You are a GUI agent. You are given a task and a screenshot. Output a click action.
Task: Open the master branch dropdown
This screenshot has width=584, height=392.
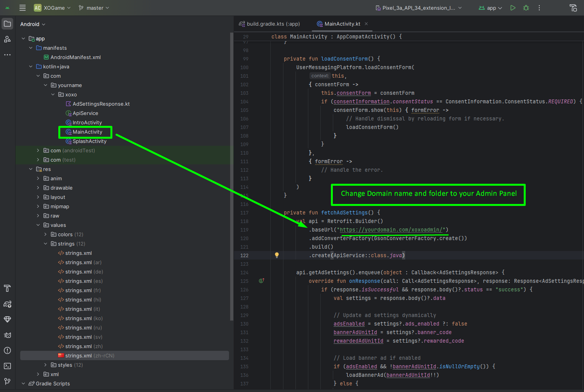94,8
